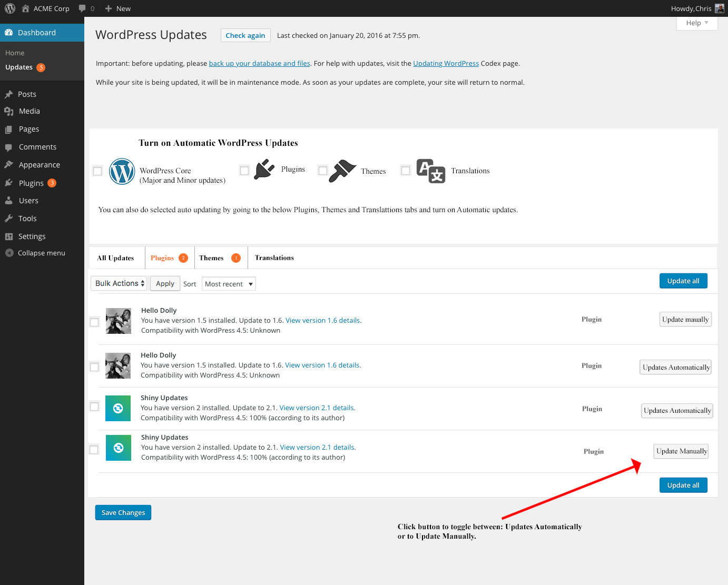Click Save Changes

click(123, 512)
